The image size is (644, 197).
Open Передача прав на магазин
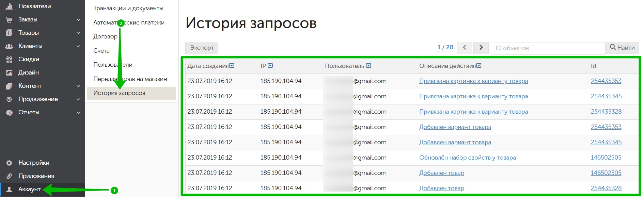pos(130,79)
